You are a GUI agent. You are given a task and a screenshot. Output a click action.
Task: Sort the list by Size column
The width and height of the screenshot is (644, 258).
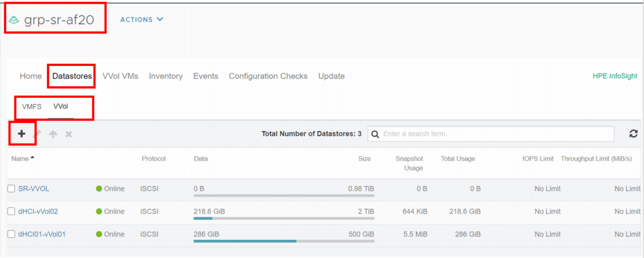pyautogui.click(x=364, y=159)
